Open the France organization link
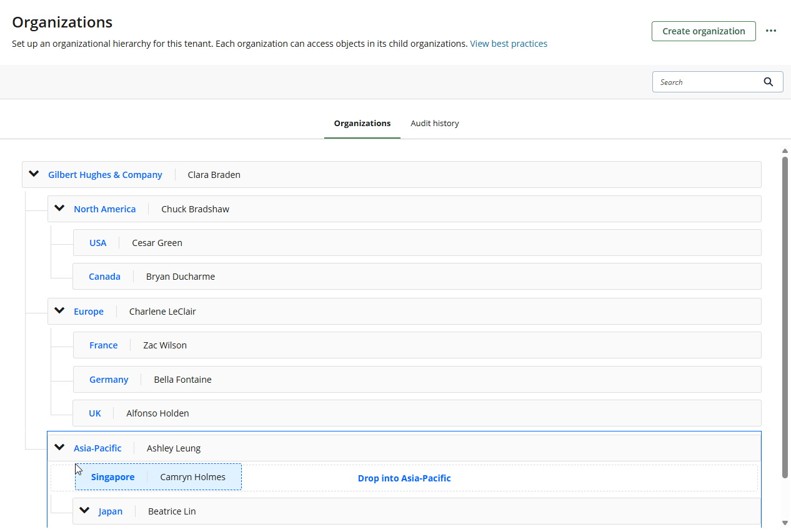This screenshot has width=791, height=532. tap(103, 345)
